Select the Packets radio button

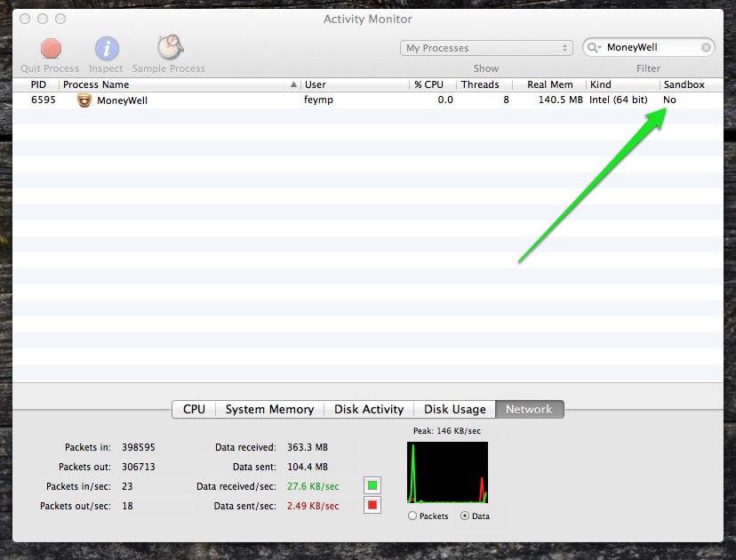click(x=412, y=516)
